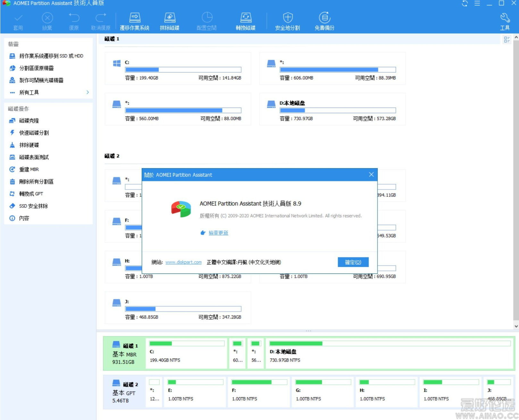Open www.diskpart.com link

183,262
